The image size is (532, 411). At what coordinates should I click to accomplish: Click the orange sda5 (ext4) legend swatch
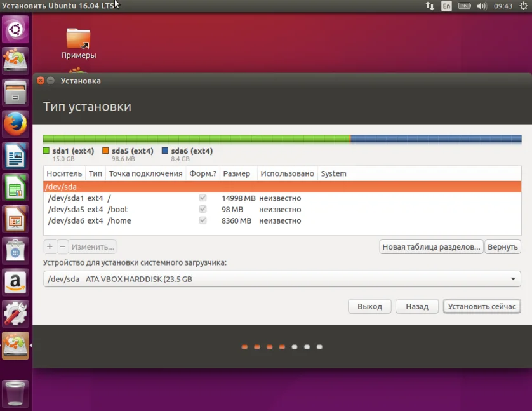tap(105, 151)
